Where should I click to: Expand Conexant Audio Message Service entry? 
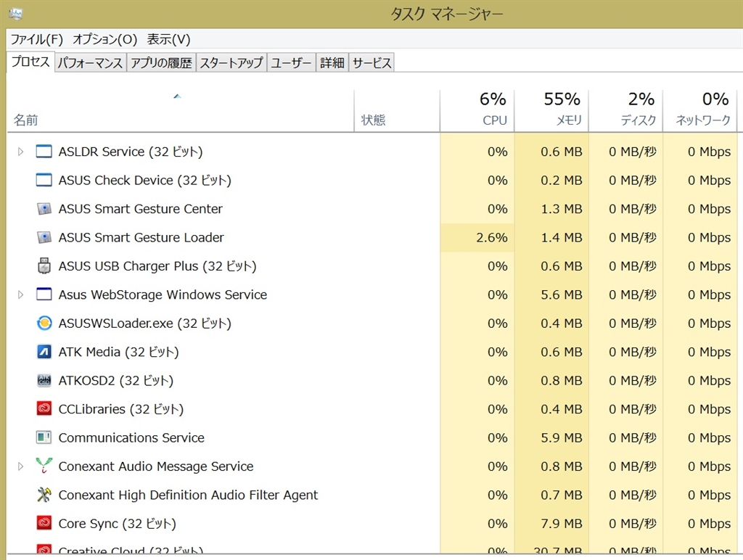coord(20,466)
